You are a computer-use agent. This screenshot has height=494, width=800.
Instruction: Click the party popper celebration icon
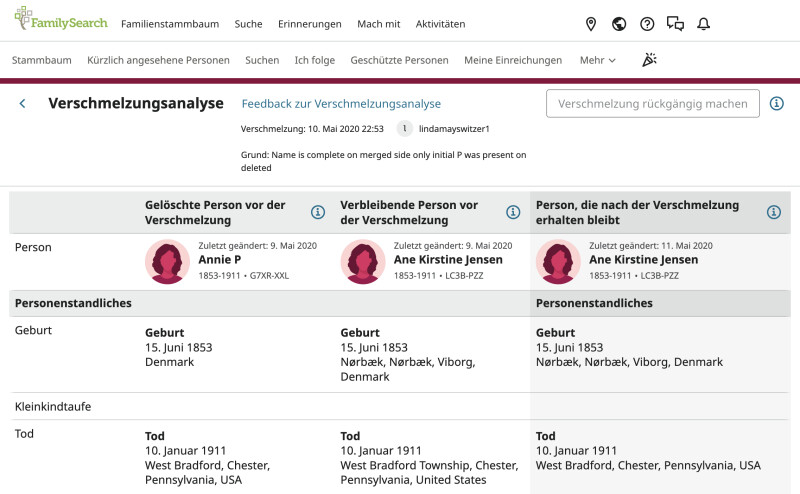coord(649,60)
